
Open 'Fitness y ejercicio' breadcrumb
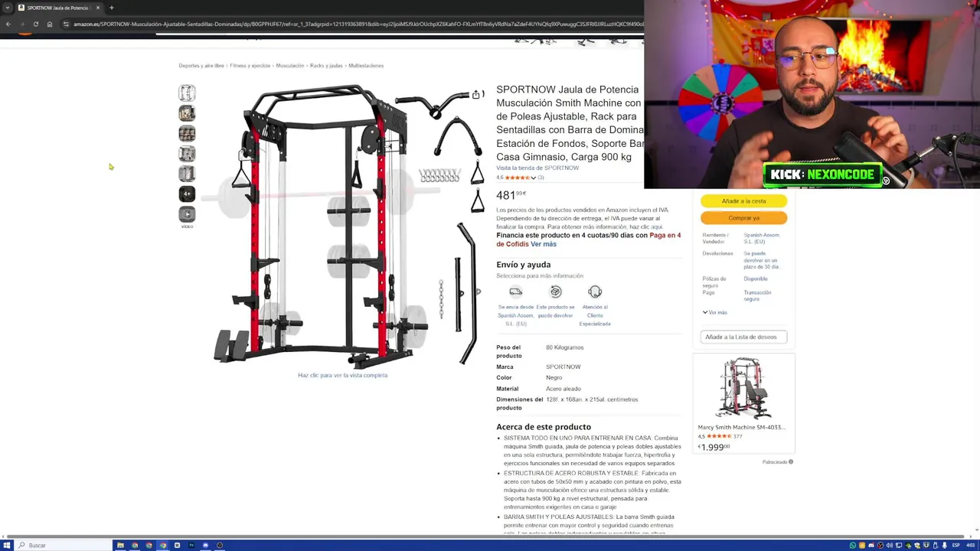[x=250, y=65]
